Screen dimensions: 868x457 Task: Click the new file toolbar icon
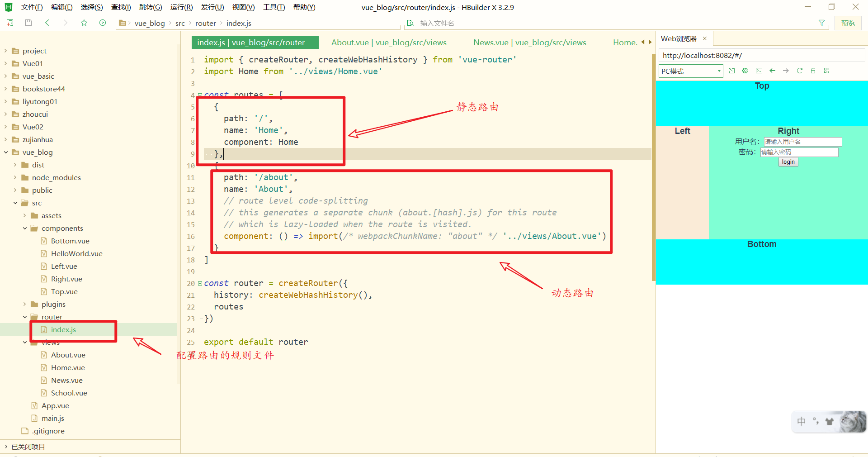click(10, 23)
